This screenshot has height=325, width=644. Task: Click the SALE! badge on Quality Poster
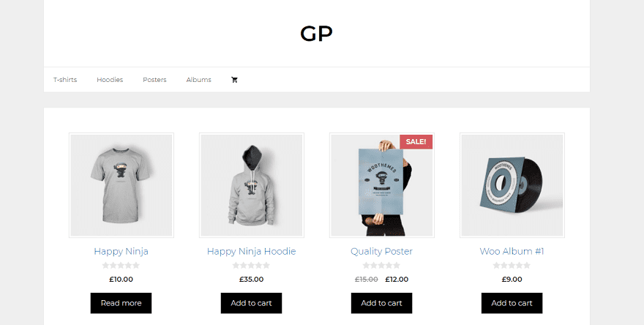(x=416, y=142)
